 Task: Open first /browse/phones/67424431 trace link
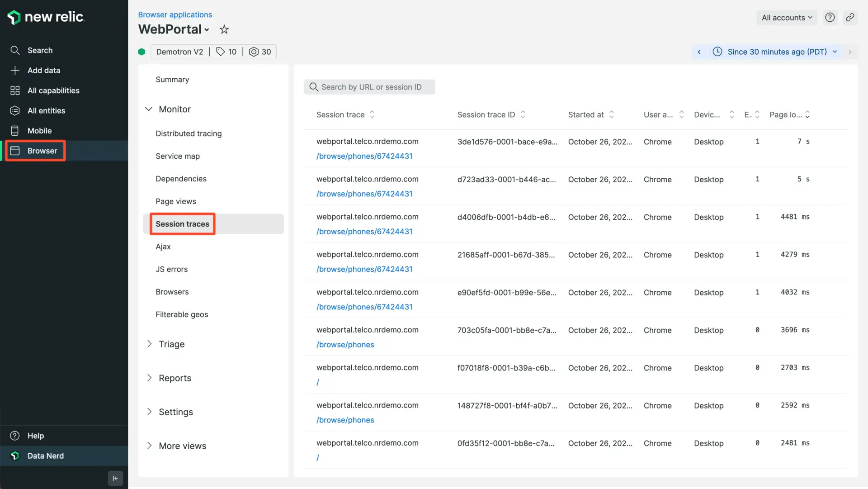click(x=364, y=156)
